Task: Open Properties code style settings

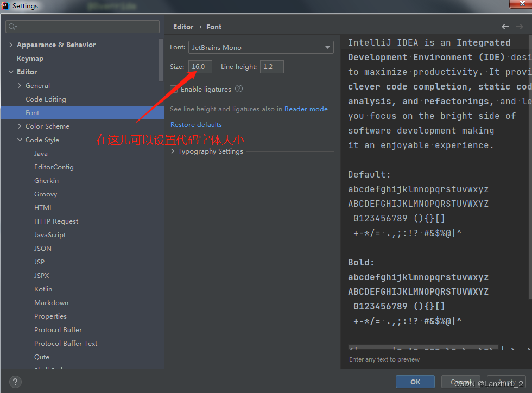Action: point(50,316)
